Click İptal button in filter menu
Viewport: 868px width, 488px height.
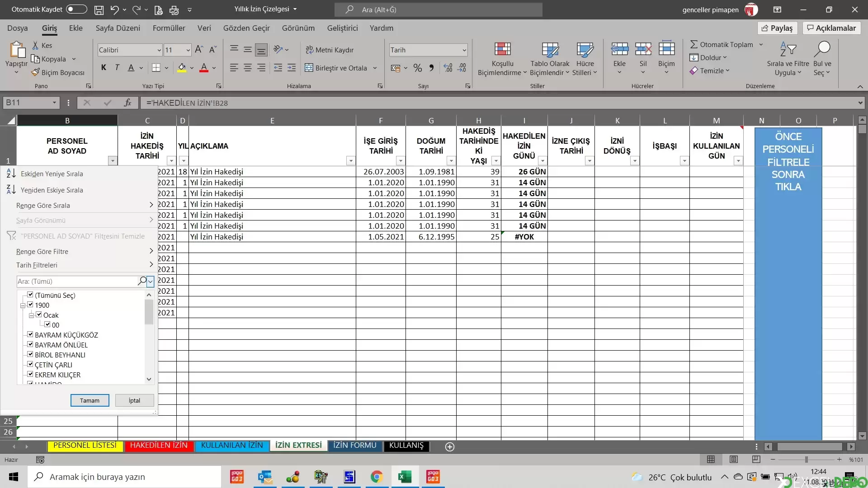tap(134, 400)
